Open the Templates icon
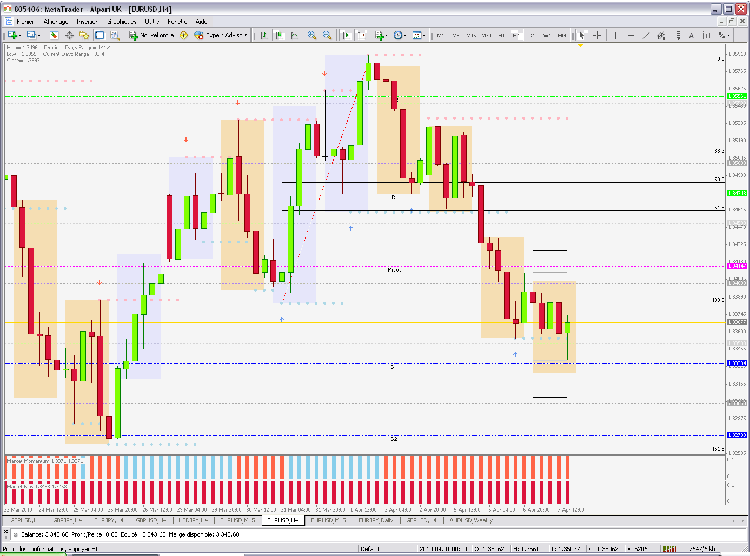This screenshot has height=556, width=750. [417, 35]
